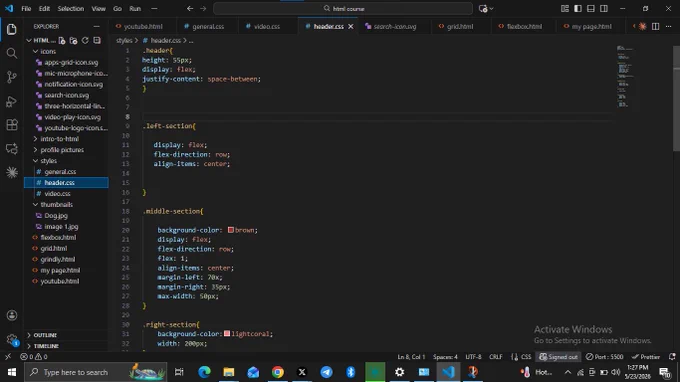The image size is (680, 382).
Task: Refresh the Explorer file tree
Action: [x=85, y=40]
